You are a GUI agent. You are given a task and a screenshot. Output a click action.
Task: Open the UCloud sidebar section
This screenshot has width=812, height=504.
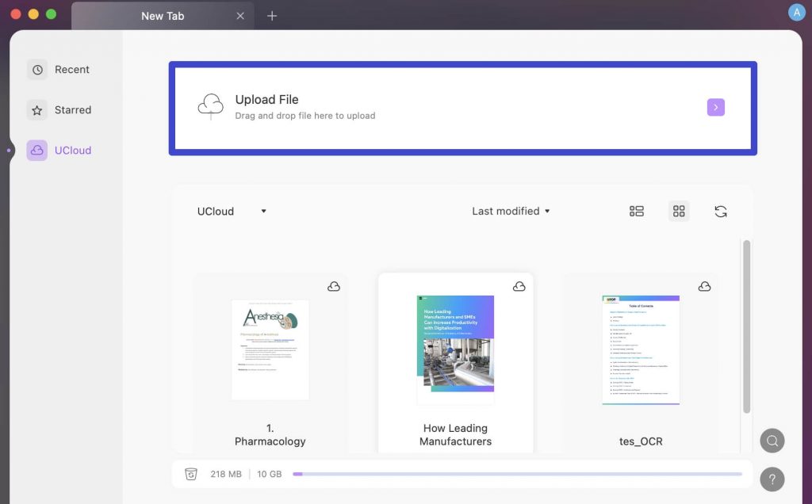pos(71,150)
